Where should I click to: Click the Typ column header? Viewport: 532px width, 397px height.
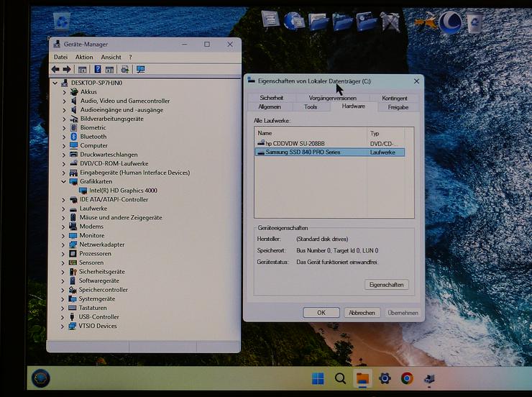[386, 133]
